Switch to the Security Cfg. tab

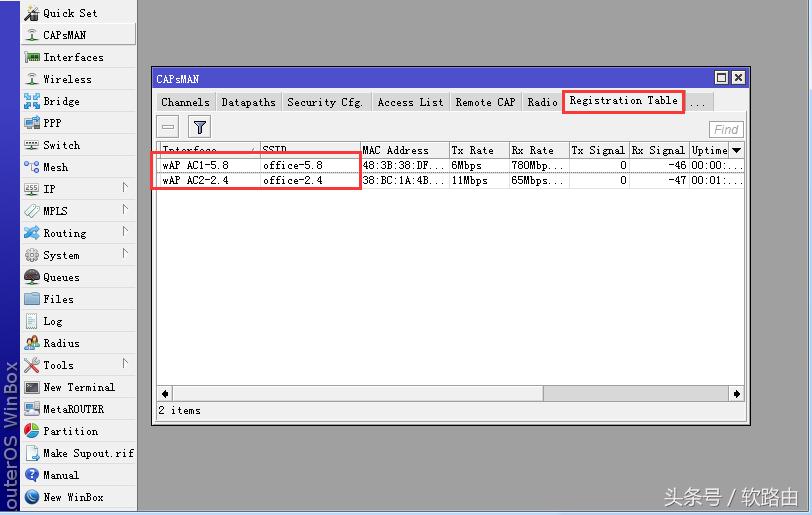324,102
